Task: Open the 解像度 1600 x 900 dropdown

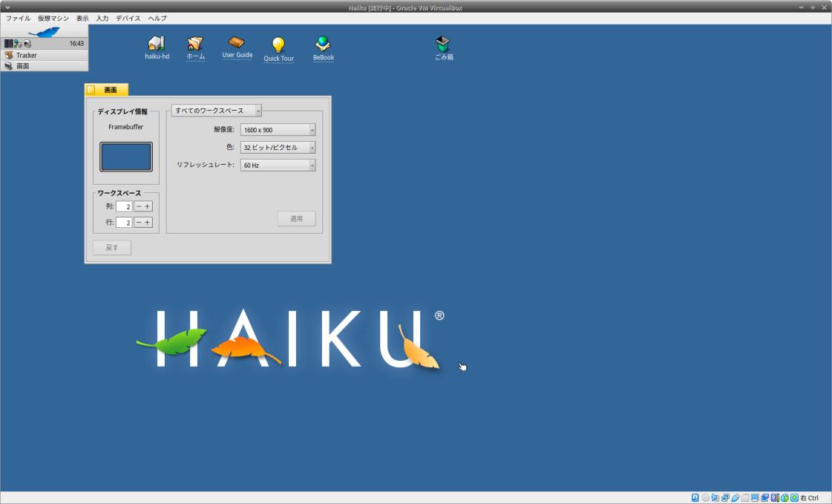Action: coord(278,129)
